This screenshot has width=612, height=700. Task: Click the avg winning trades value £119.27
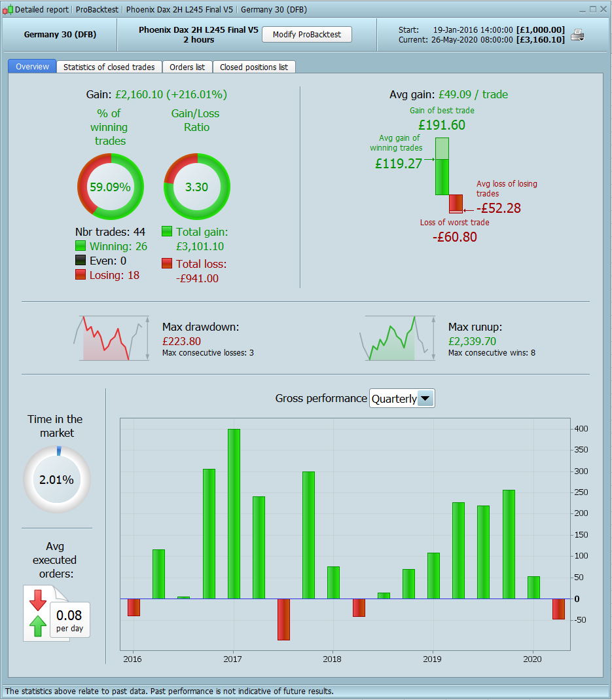pyautogui.click(x=399, y=164)
